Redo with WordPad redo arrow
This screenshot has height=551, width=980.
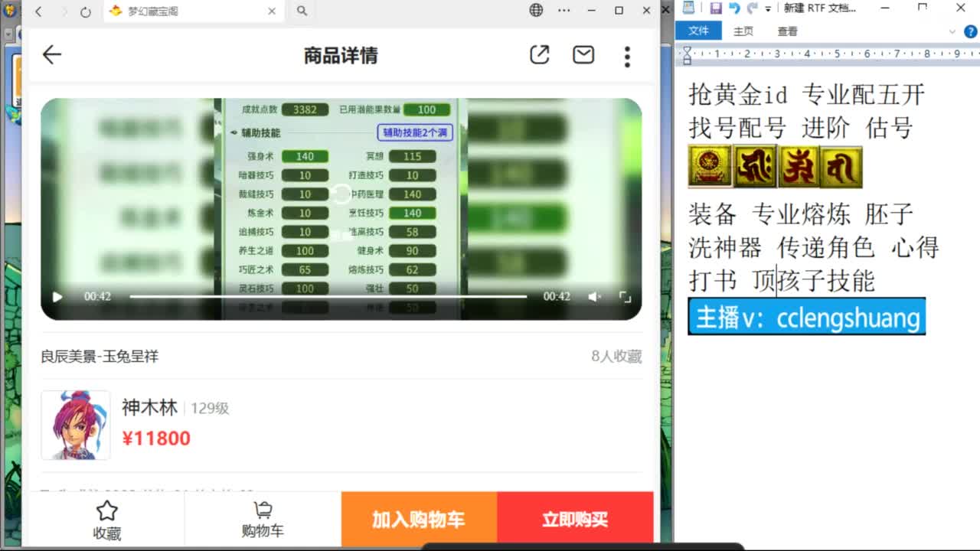point(752,8)
